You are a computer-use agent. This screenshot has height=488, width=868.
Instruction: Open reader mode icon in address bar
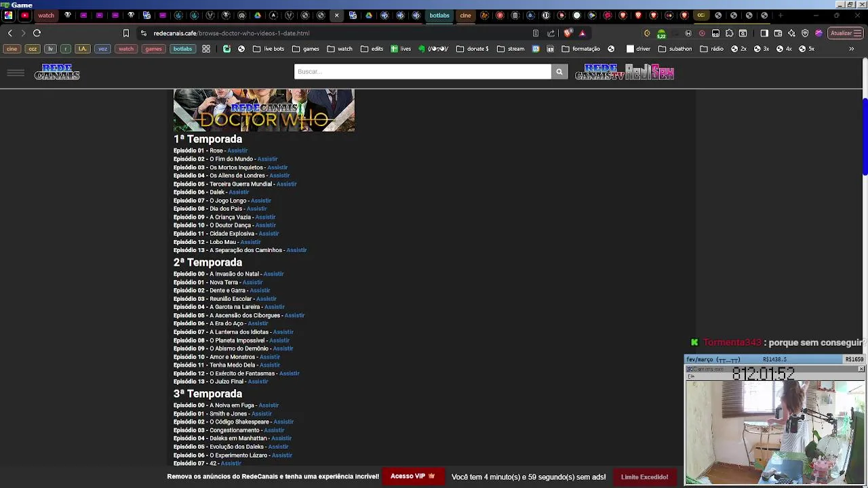(x=536, y=33)
